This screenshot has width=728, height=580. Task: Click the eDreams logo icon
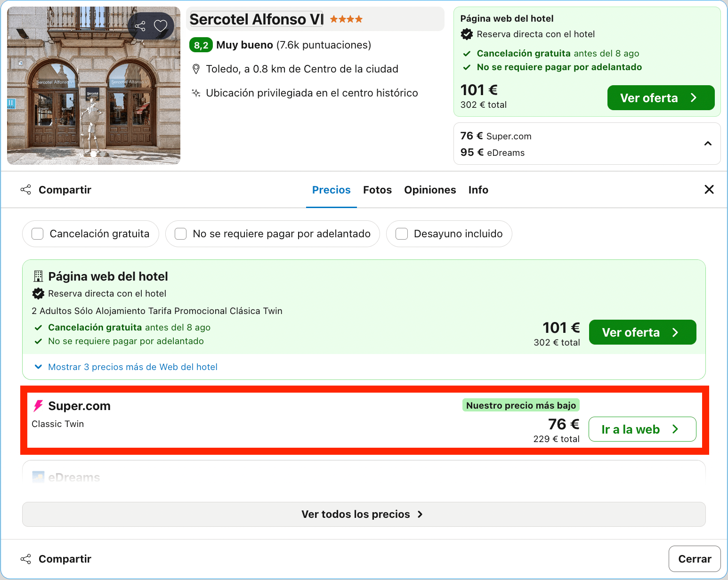pos(38,477)
